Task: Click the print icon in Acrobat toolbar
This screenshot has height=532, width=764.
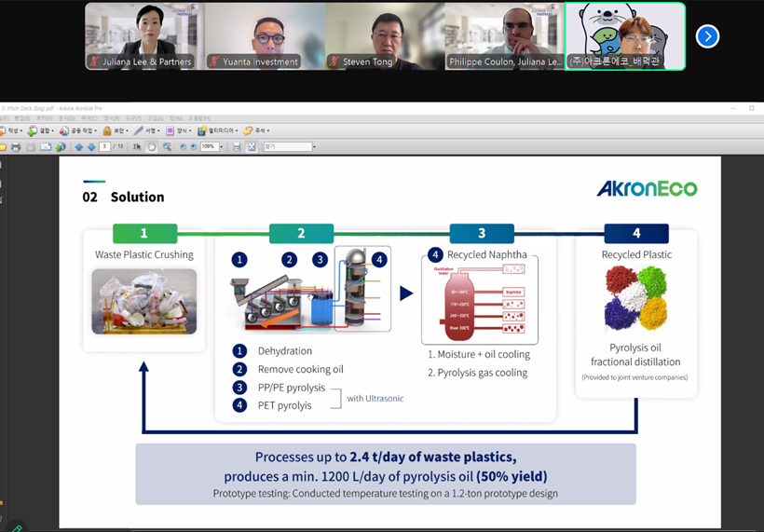Action: coord(16,146)
